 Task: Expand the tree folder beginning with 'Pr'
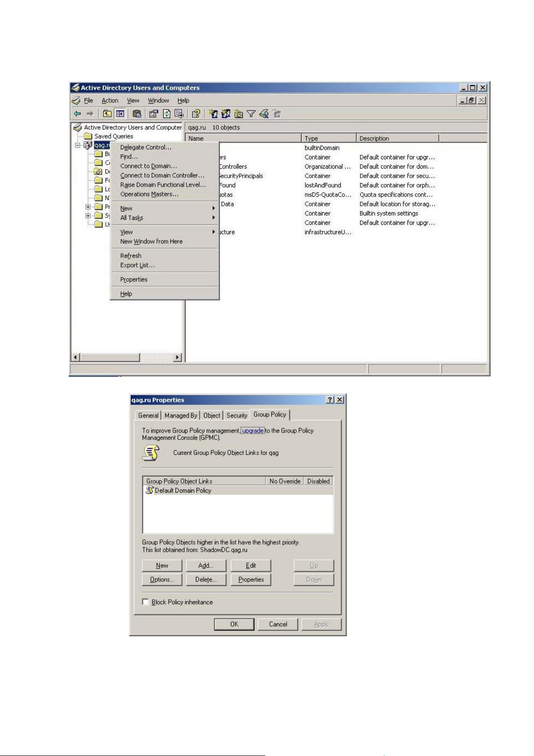88,207
